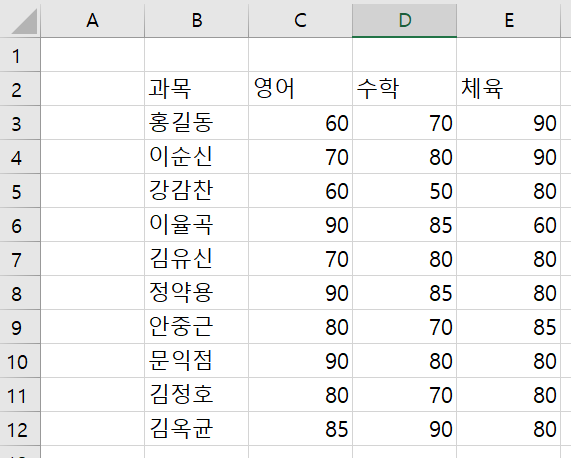571x458 pixels.
Task: Select the name cell 정약용
Action: pyautogui.click(x=197, y=293)
